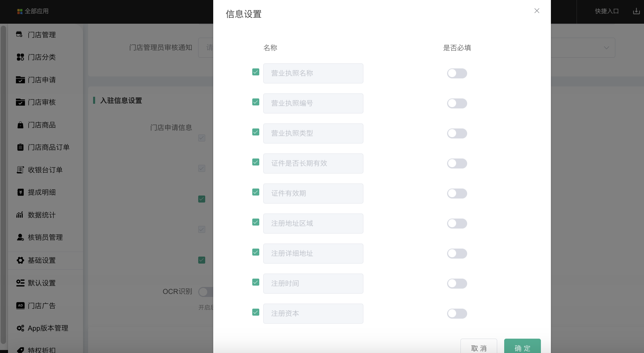Click the 数据统计 chart icon
Image resolution: width=644 pixels, height=353 pixels.
coord(20,215)
